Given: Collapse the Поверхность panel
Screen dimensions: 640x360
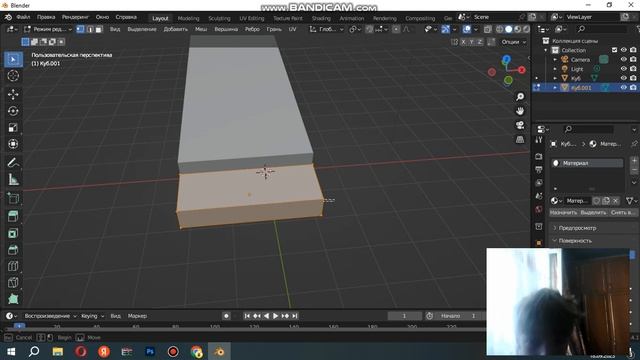Looking at the screenshot, I should (575, 240).
